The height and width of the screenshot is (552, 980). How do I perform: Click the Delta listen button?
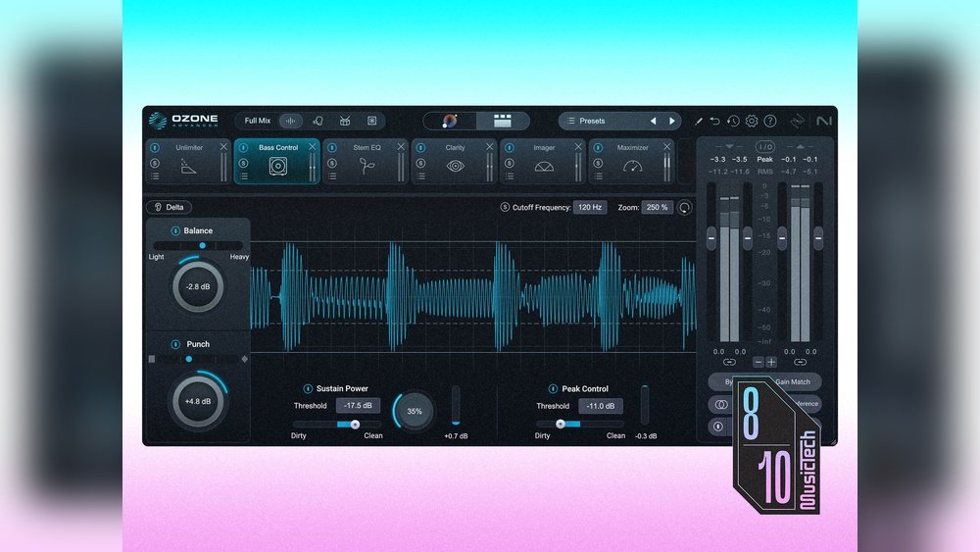click(169, 207)
